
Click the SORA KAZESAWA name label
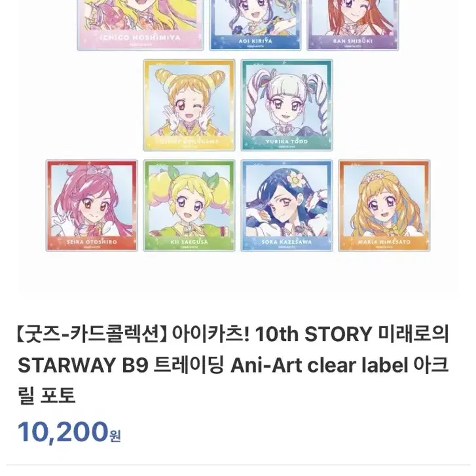287,242
